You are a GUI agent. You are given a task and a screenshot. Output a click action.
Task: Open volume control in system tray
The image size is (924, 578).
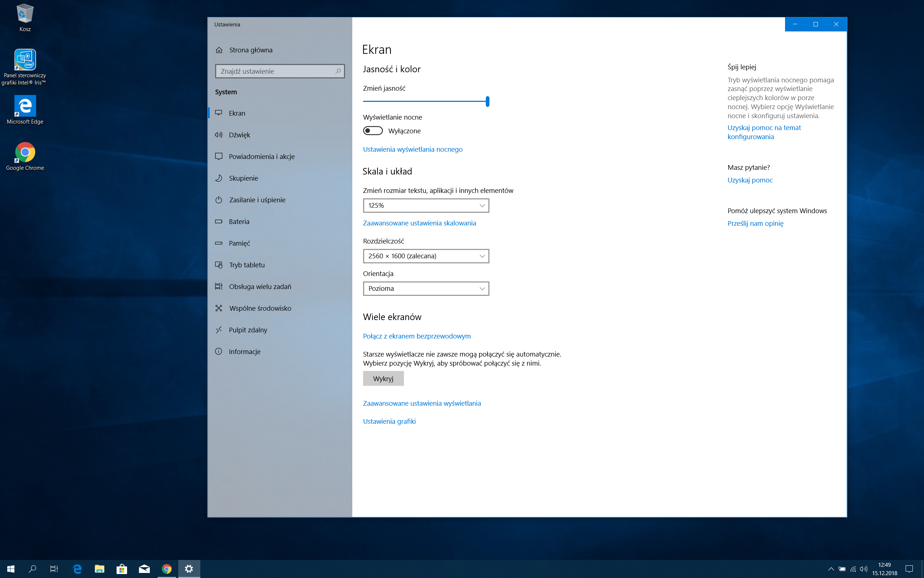coord(864,569)
